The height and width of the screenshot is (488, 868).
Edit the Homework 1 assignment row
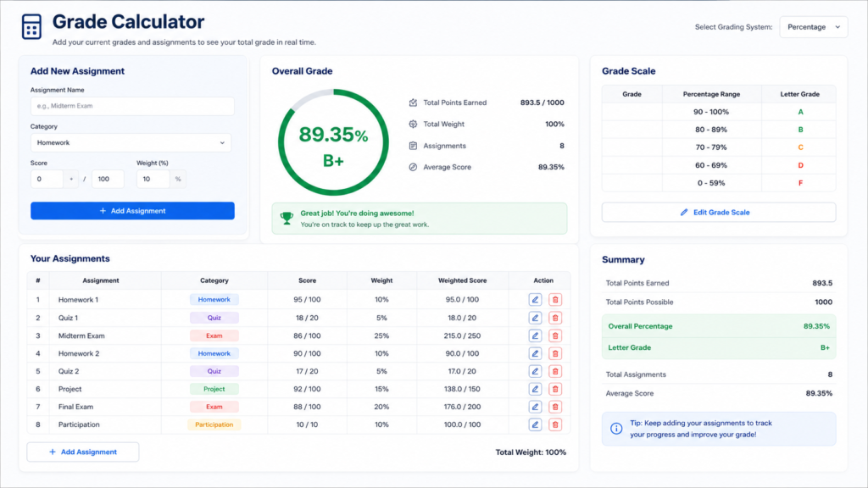point(535,299)
